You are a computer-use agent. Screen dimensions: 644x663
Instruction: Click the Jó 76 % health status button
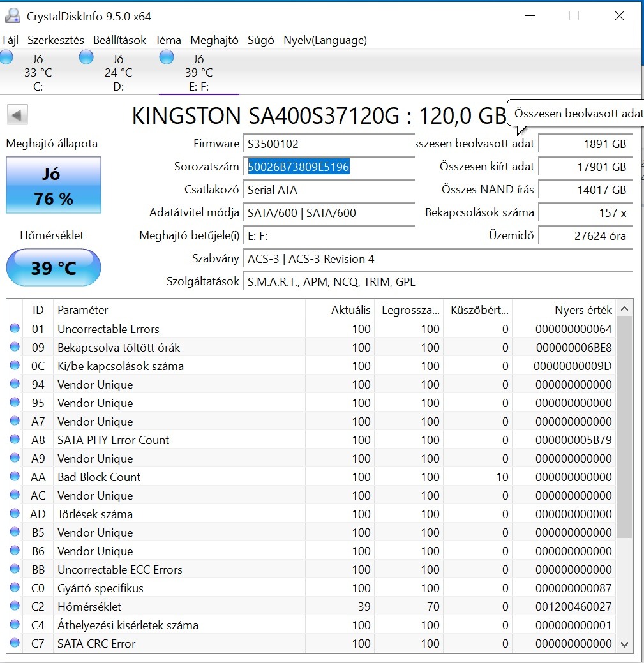coord(54,185)
